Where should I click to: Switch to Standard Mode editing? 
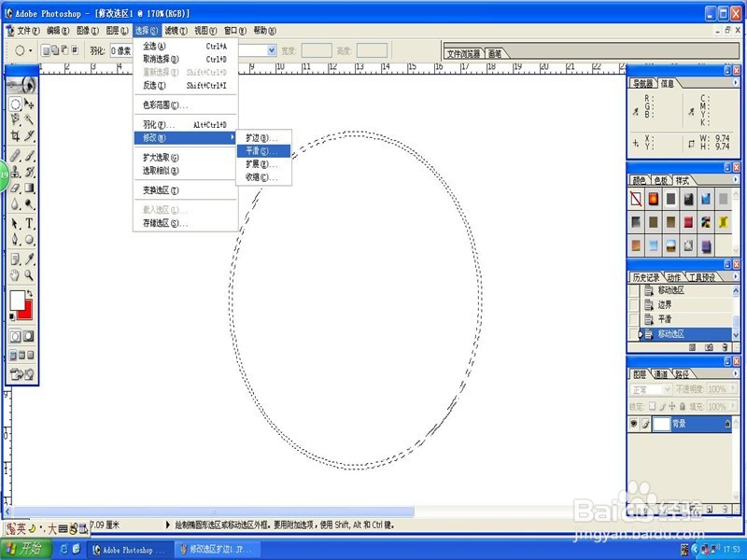pos(15,336)
